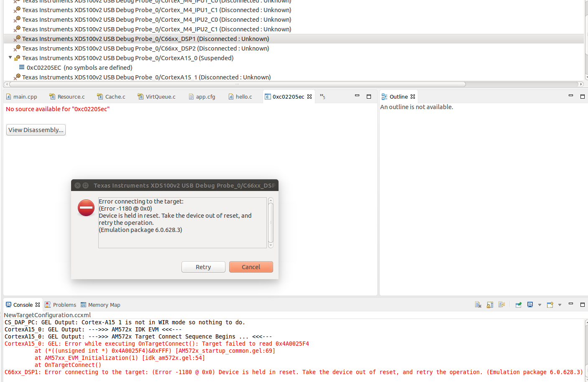Select the Cortex_M4_IPU1_C1 debug target
Viewport: 588px width, 382px height.
click(x=157, y=10)
